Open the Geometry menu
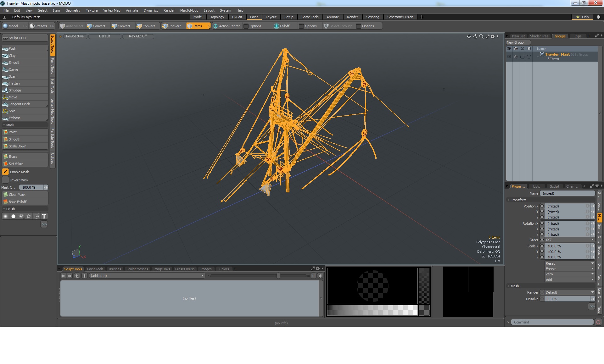This screenshot has width=604, height=364. 73,10
